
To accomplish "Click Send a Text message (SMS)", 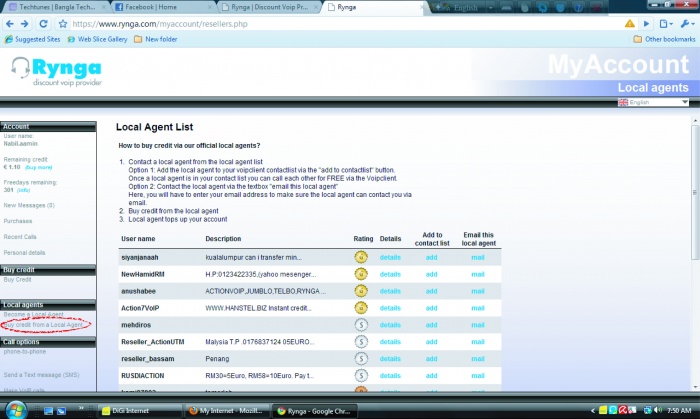I will [42, 375].
